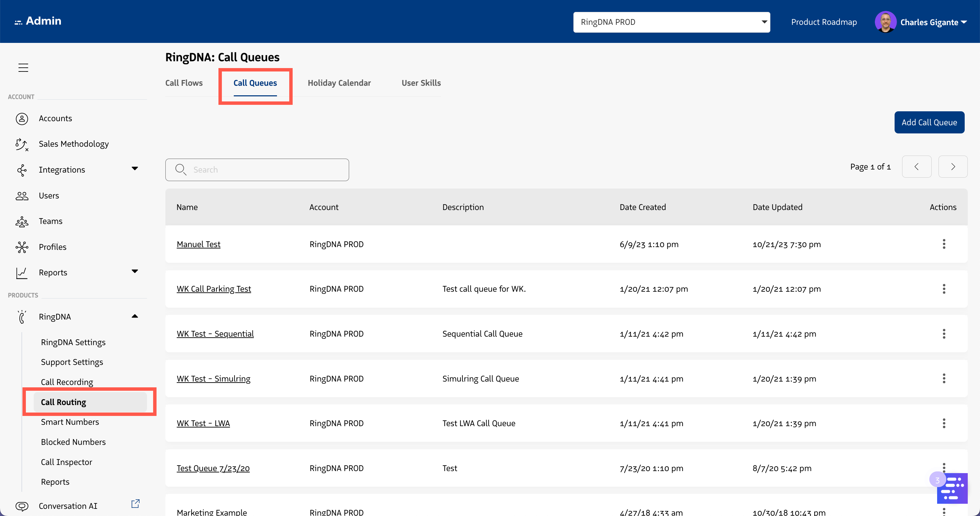Go to next page arrow

pyautogui.click(x=953, y=167)
